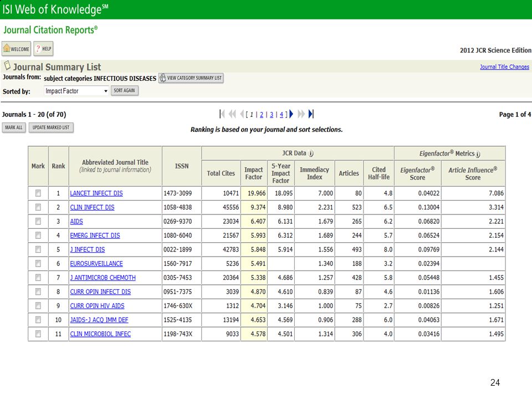Screen dimensions: 532x399
Task: Click the Sort Again button
Action: pyautogui.click(x=125, y=90)
